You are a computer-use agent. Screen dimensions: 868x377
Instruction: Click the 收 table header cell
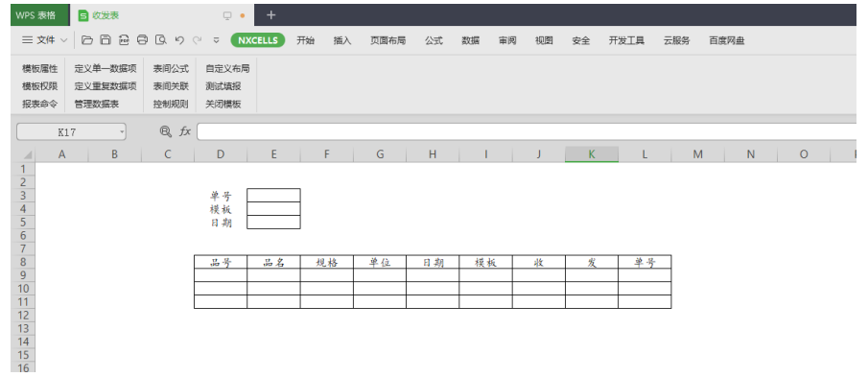[539, 262]
